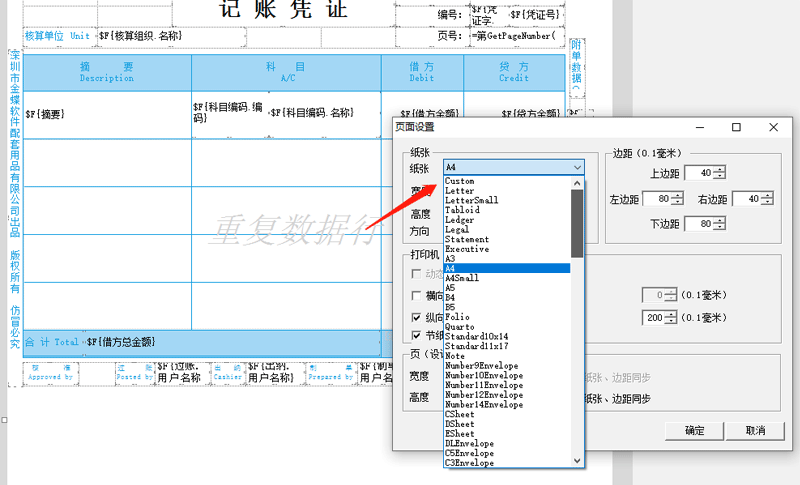Select A5 paper size
The height and width of the screenshot is (485, 800).
coord(507,288)
